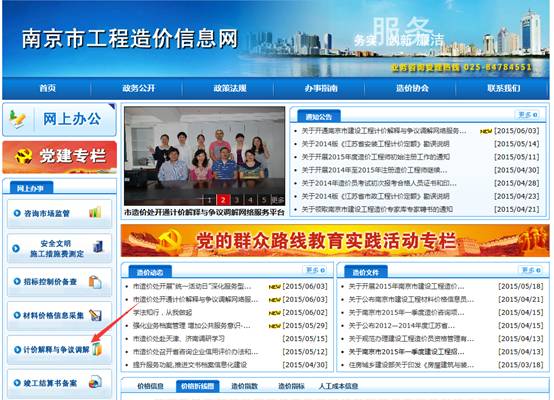The width and height of the screenshot is (554, 400).
Task: Select slide number 4 in the photo carousel
Action: pyautogui.click(x=251, y=200)
